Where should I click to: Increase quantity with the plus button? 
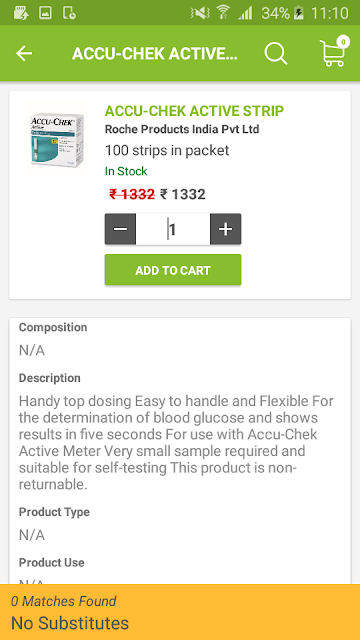pyautogui.click(x=226, y=229)
